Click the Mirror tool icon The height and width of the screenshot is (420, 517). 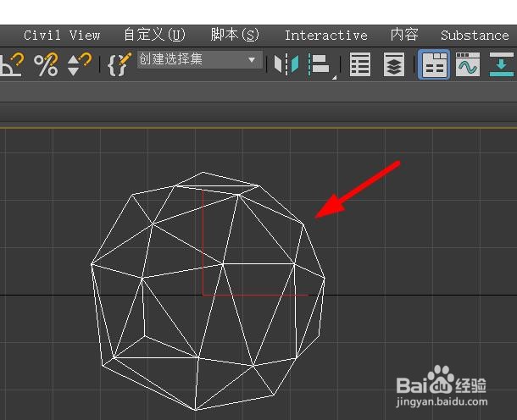[286, 64]
